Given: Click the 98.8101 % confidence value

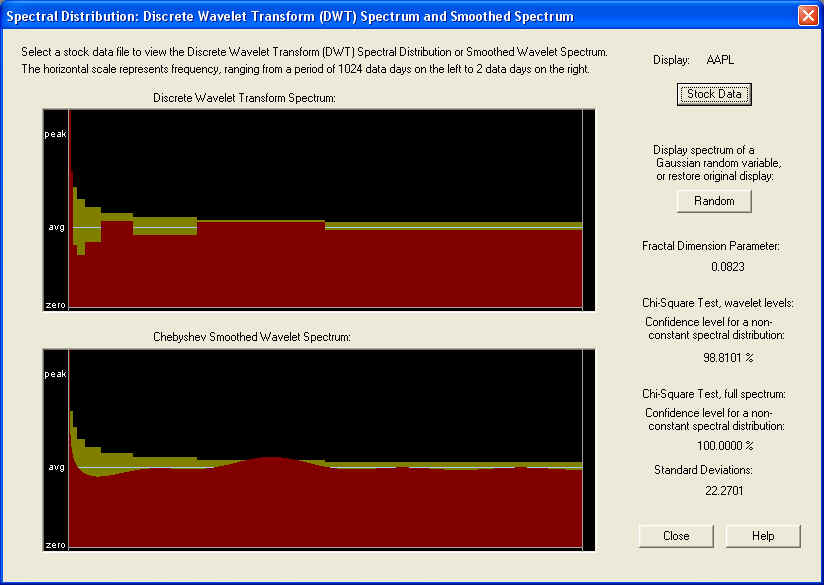Looking at the screenshot, I should pyautogui.click(x=728, y=358).
